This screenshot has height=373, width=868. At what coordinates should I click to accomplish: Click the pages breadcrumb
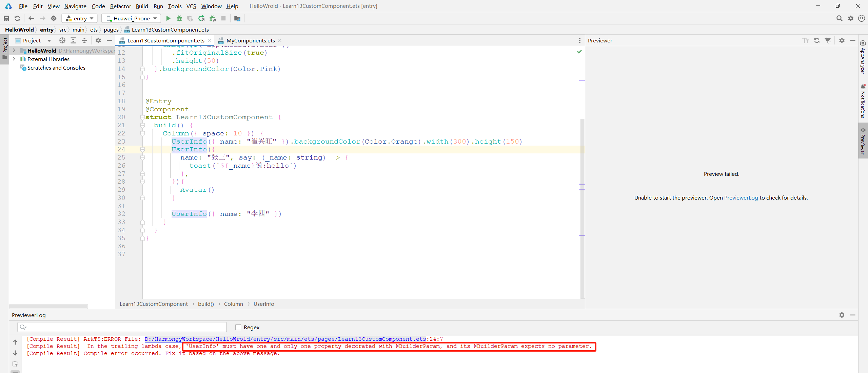click(111, 30)
